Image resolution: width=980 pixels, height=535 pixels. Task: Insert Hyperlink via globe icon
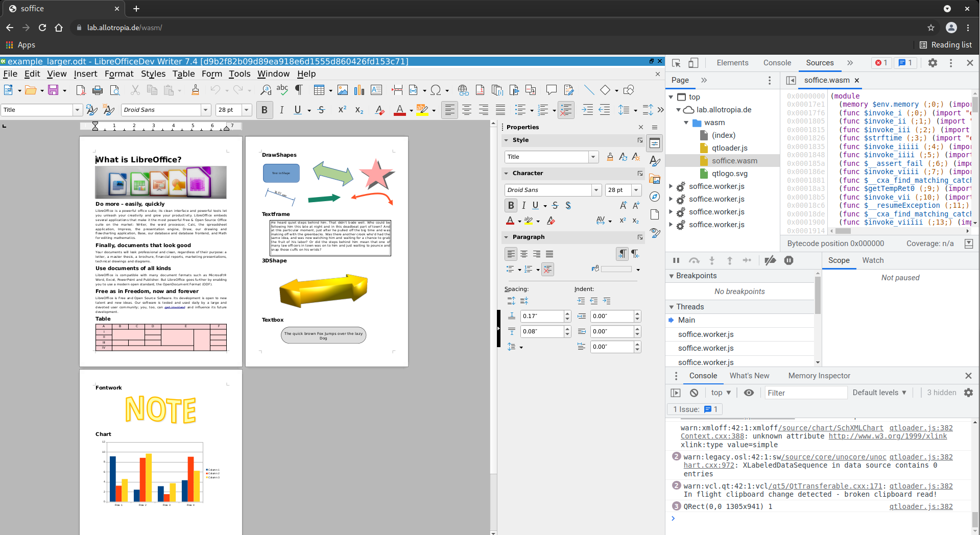(x=463, y=90)
